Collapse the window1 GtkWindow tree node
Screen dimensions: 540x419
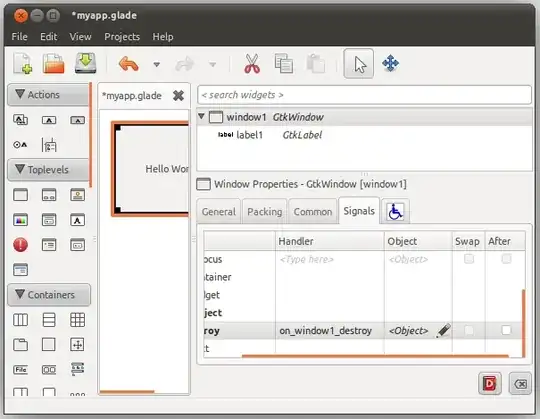tap(201, 117)
